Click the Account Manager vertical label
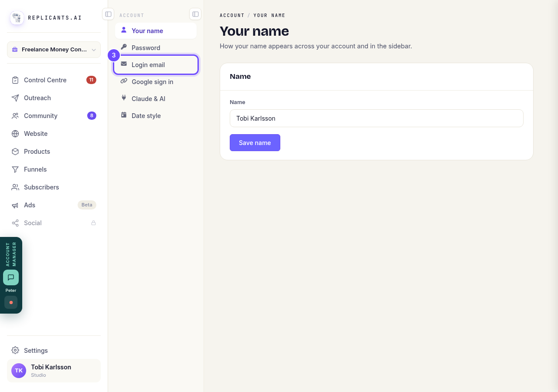The image size is (558, 392). pos(11,254)
